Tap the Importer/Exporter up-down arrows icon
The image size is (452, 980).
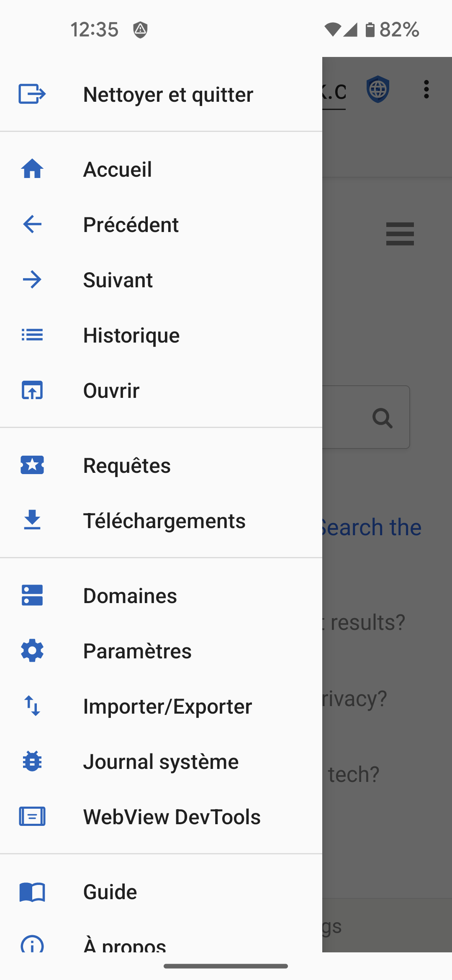pyautogui.click(x=32, y=706)
